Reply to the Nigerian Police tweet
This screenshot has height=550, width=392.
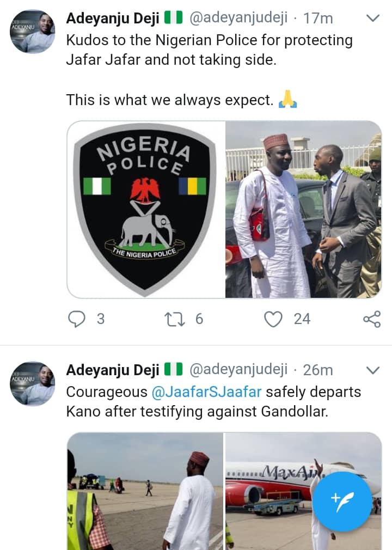77,319
